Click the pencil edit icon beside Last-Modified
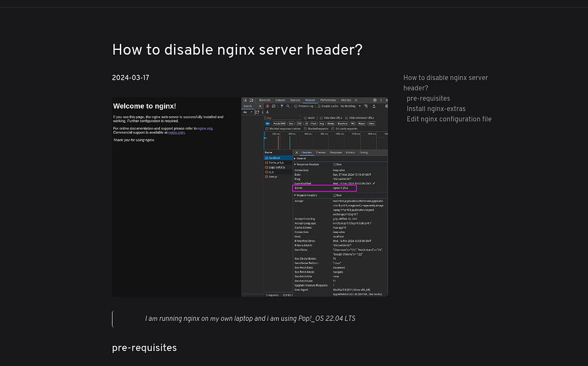The image size is (588, 366). 374,183
